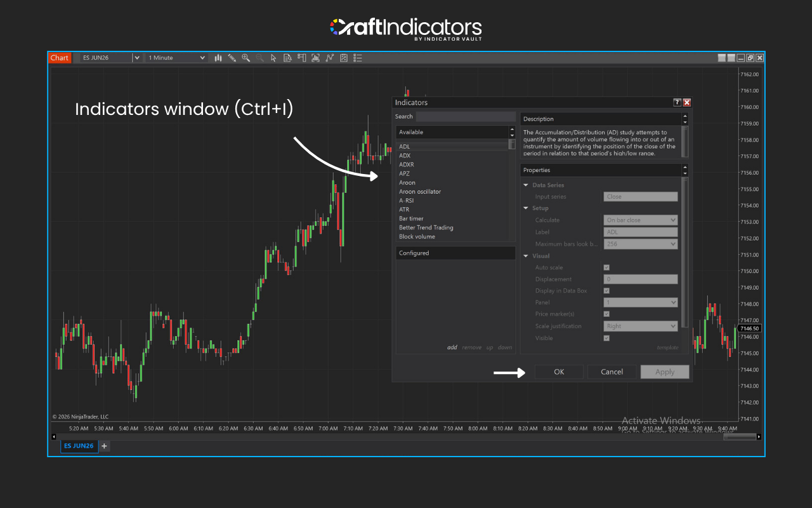The height and width of the screenshot is (508, 812).
Task: Click the orange Chart menu button
Action: 59,58
